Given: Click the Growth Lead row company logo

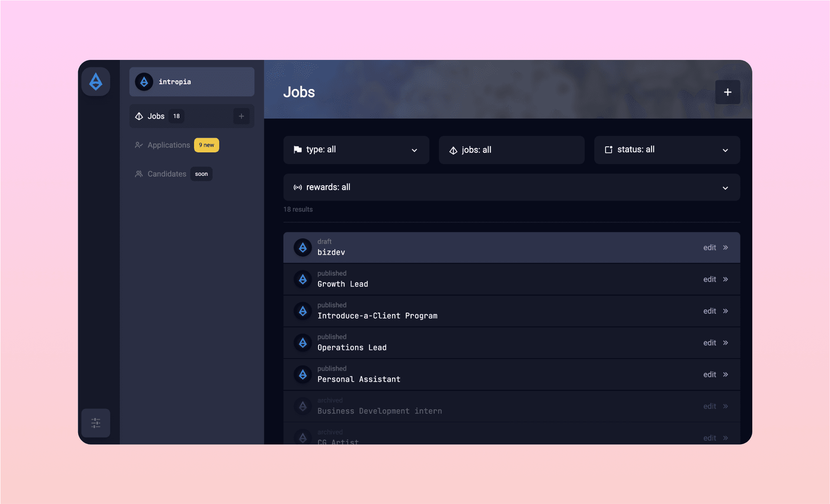Looking at the screenshot, I should 303,279.
